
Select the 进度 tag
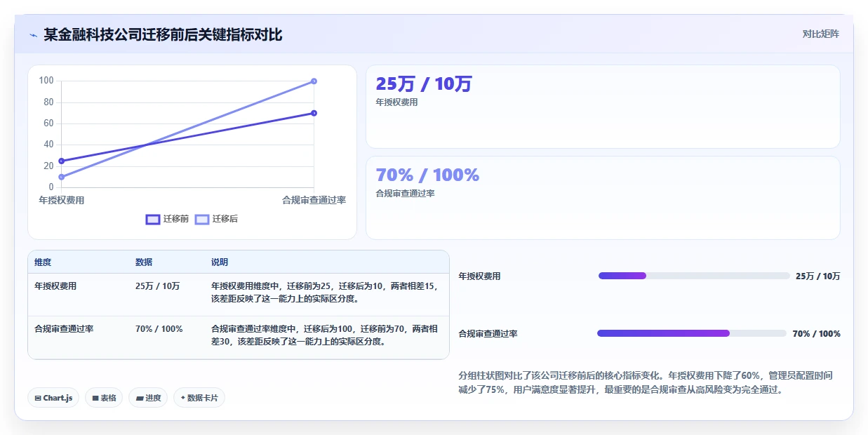click(x=148, y=398)
